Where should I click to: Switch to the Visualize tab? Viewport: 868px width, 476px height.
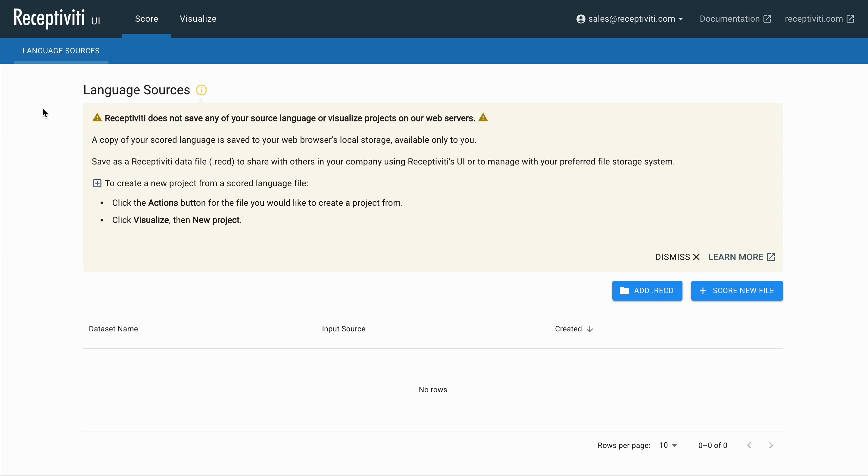coord(198,19)
